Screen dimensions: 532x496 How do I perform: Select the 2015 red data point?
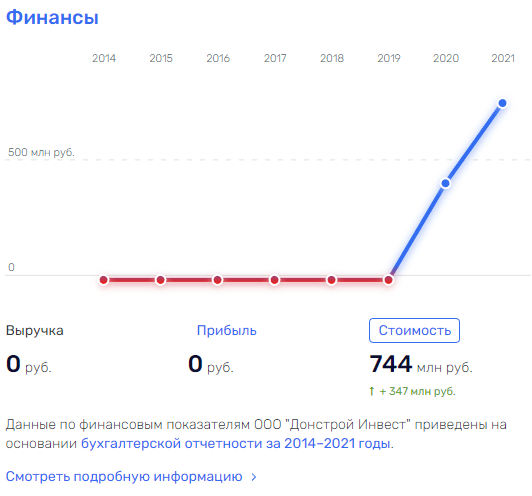click(x=160, y=280)
